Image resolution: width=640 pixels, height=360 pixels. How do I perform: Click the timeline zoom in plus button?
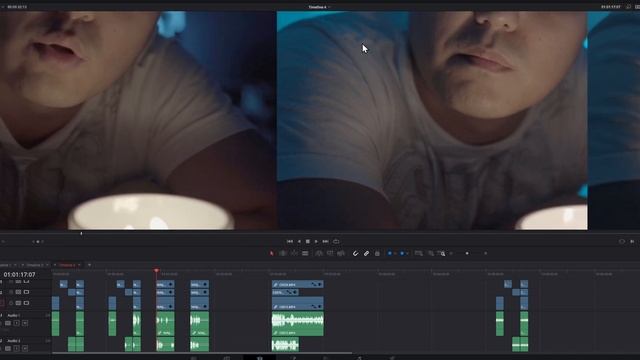(x=486, y=253)
